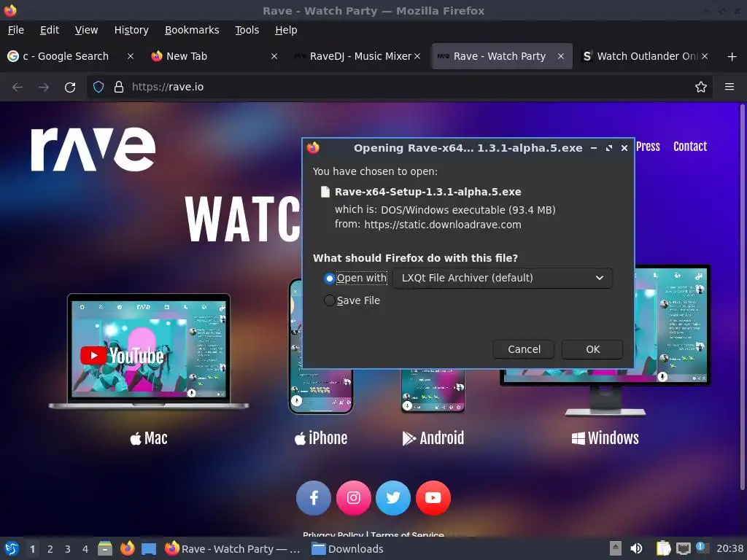Click the MacBook YouTube preview image

click(x=149, y=351)
